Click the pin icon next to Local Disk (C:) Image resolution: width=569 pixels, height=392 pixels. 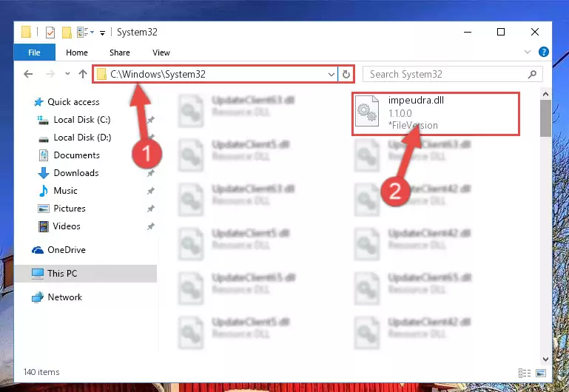click(151, 120)
